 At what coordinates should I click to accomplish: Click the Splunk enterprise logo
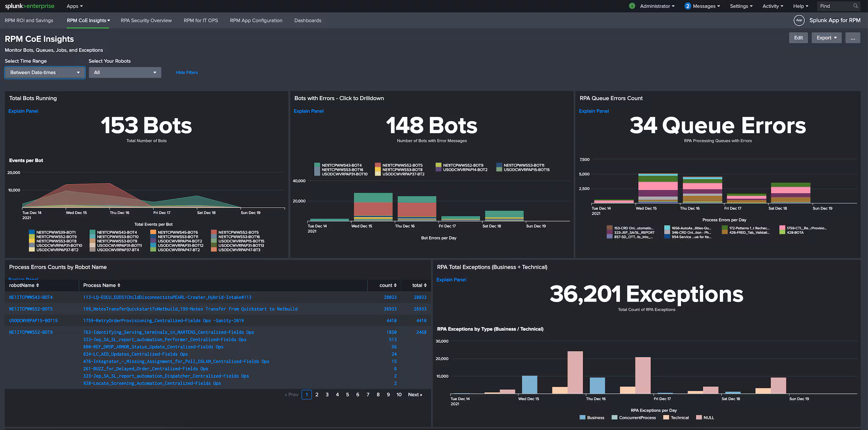30,6
